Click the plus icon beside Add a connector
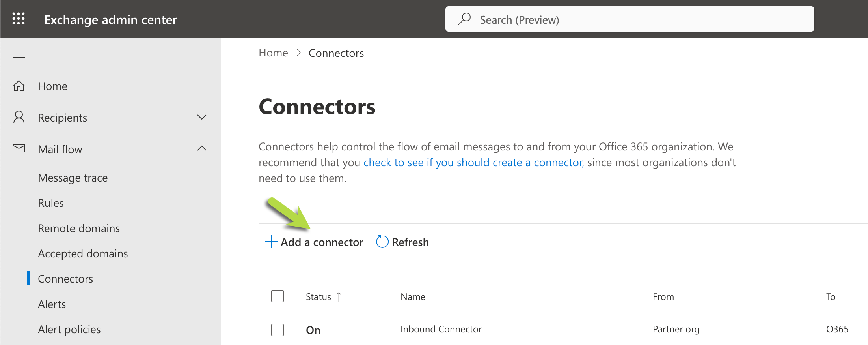Viewport: 868px width, 345px height. click(271, 242)
